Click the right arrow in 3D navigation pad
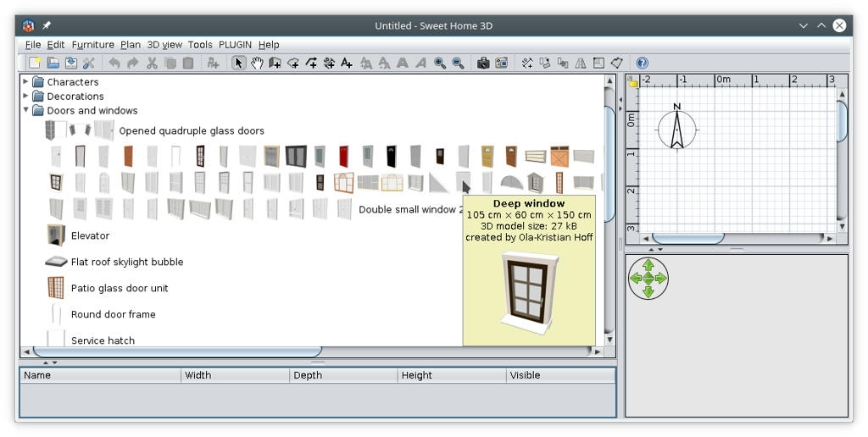Screen dimensions: 868x437 pos(661,279)
